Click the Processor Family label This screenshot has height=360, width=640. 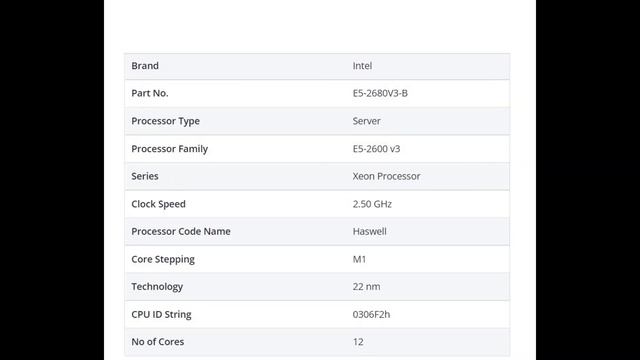169,149
